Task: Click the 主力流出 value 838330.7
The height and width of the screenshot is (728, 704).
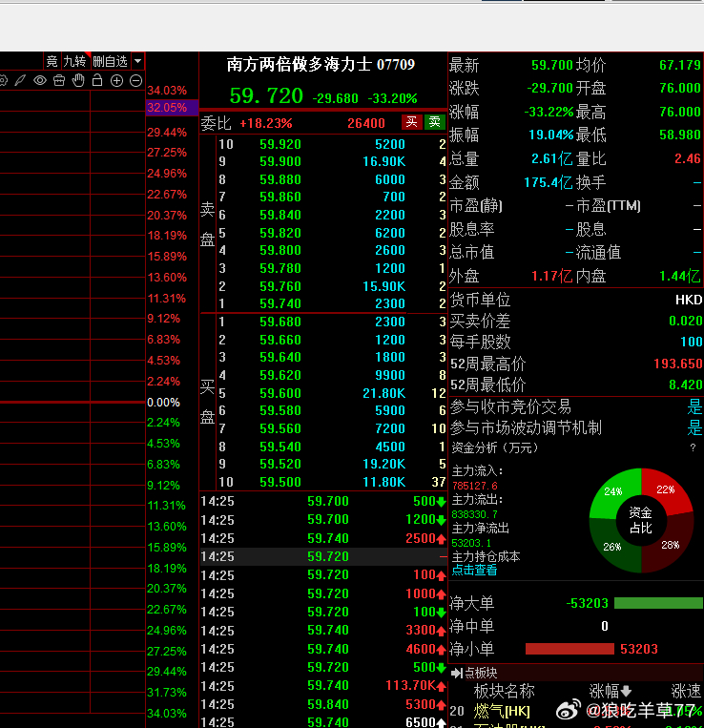Action: click(x=475, y=514)
